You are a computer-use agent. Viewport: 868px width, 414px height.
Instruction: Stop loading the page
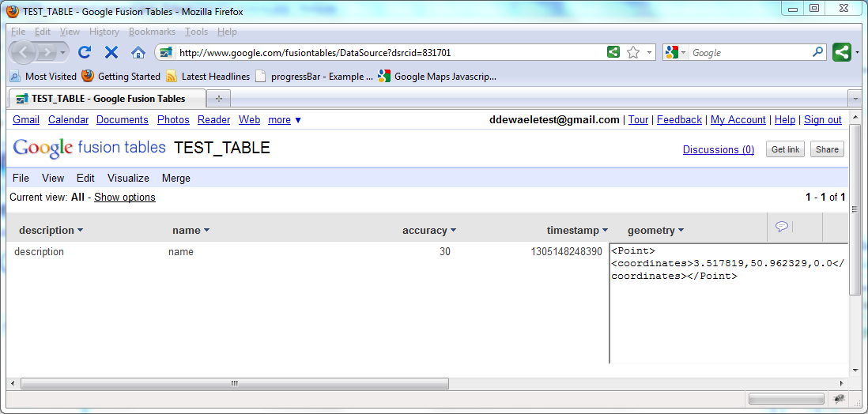click(111, 53)
